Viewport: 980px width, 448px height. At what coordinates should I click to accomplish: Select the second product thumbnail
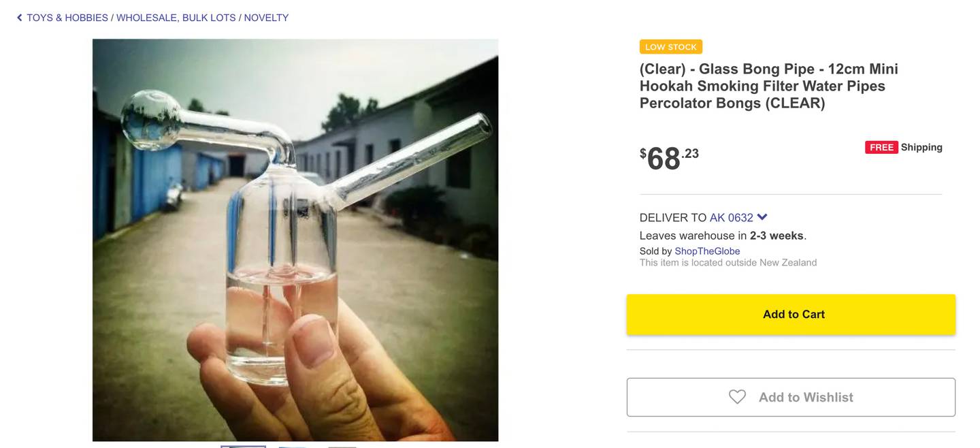[292, 446]
